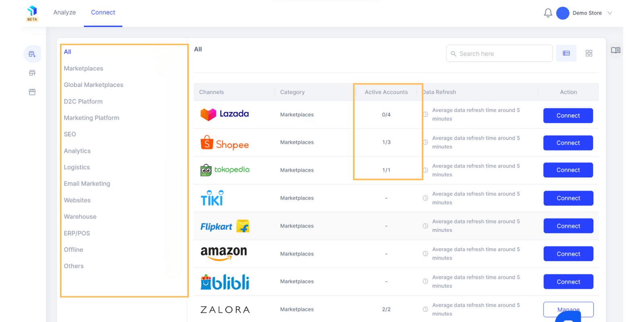Viewport: 644px width, 322px height.
Task: Switch to the Connect tab
Action: point(103,12)
